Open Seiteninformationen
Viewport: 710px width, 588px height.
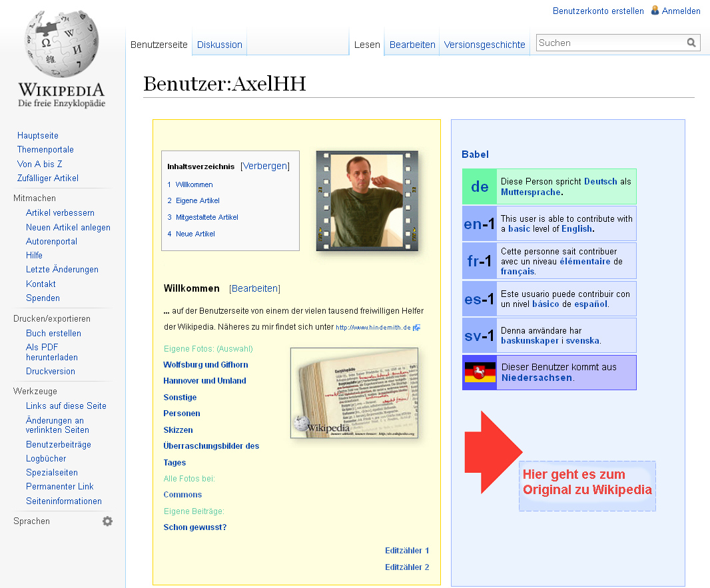coord(64,501)
